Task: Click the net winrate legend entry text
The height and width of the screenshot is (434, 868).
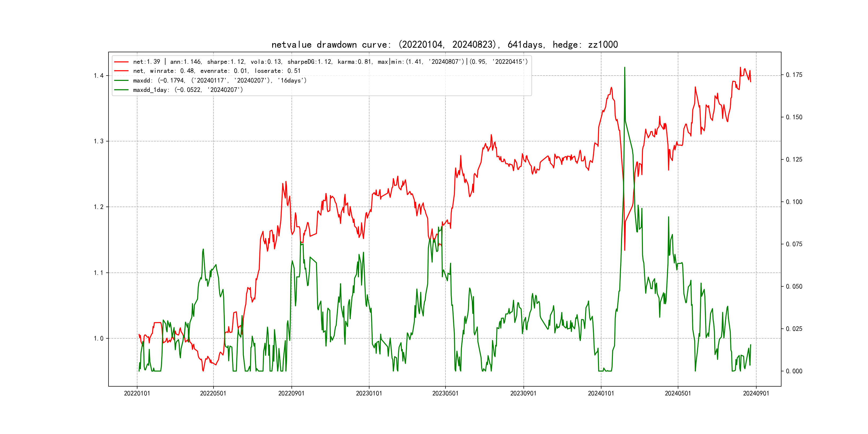Action: 216,71
